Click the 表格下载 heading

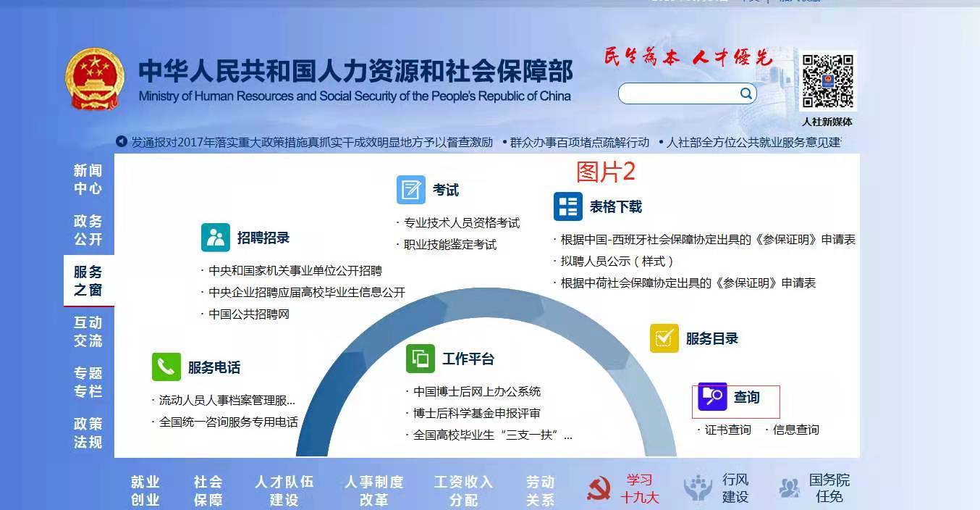616,206
